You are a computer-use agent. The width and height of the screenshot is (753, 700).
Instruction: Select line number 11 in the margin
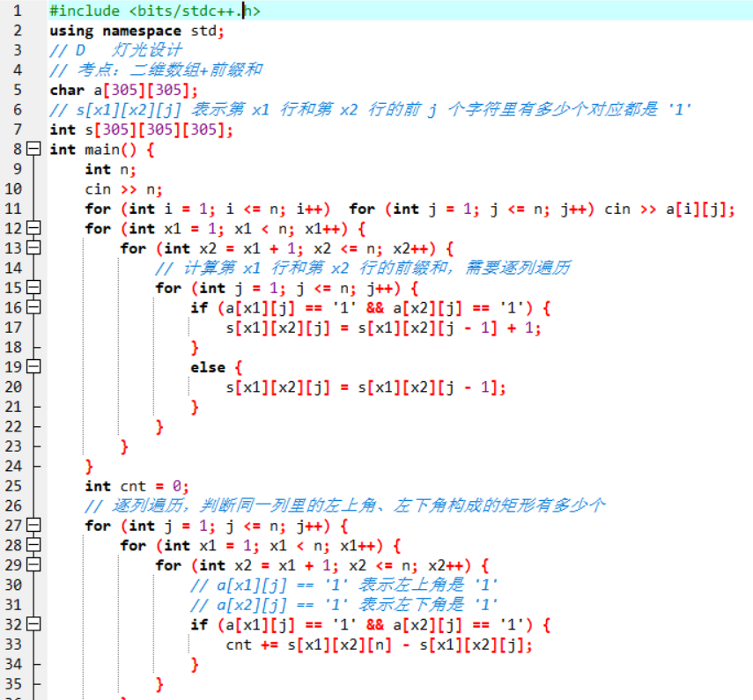[13, 209]
